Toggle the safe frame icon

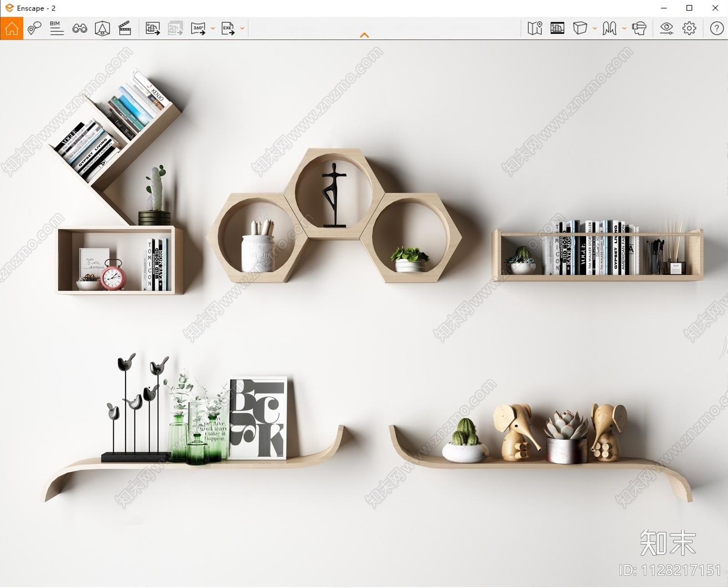(x=557, y=28)
